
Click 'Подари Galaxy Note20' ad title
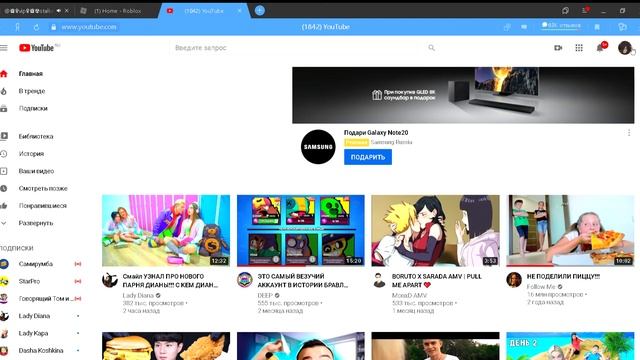point(376,133)
